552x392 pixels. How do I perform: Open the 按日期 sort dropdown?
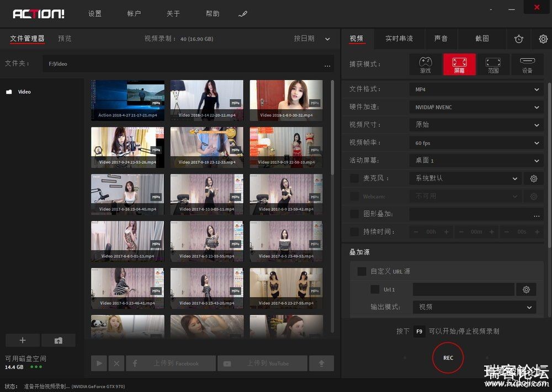pyautogui.click(x=312, y=39)
